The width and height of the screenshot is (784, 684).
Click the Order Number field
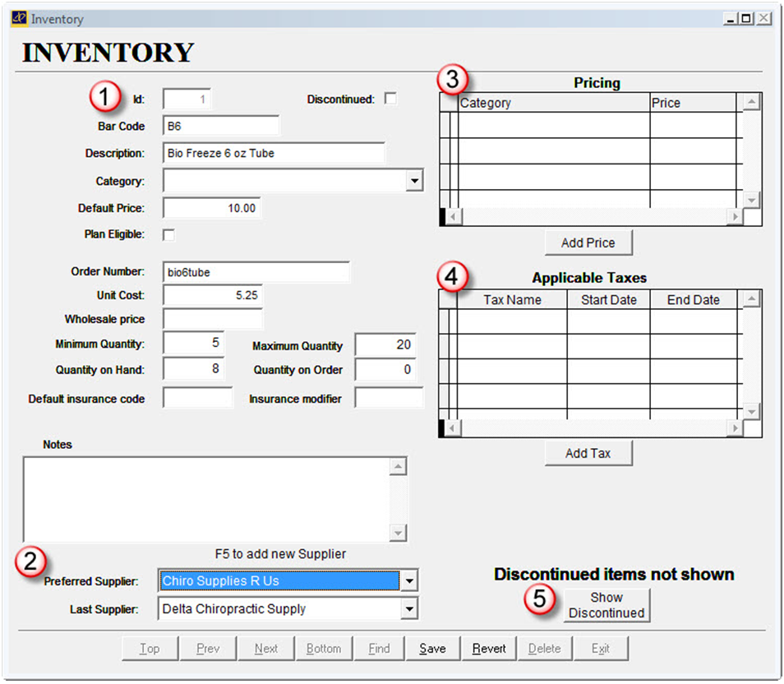point(256,272)
